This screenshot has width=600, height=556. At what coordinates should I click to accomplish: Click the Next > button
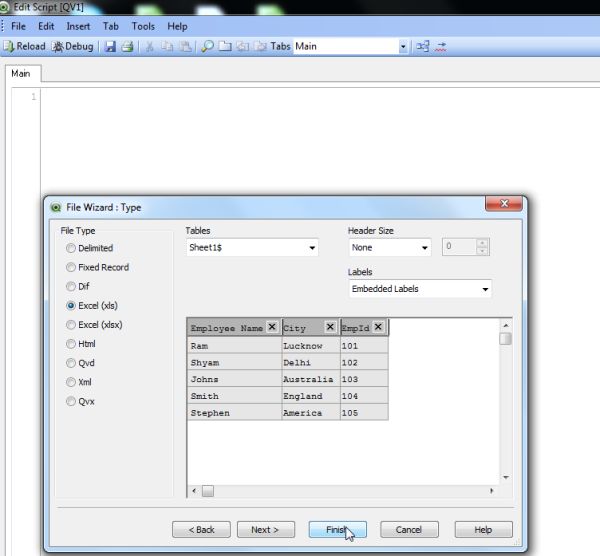point(266,530)
